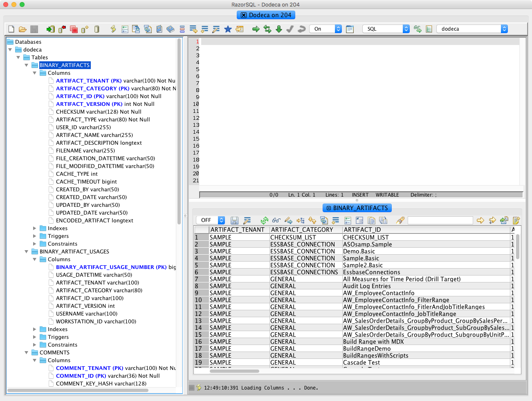532x401 pixels.
Task: Click the lightning bolt toolbar icon
Action: [113, 29]
